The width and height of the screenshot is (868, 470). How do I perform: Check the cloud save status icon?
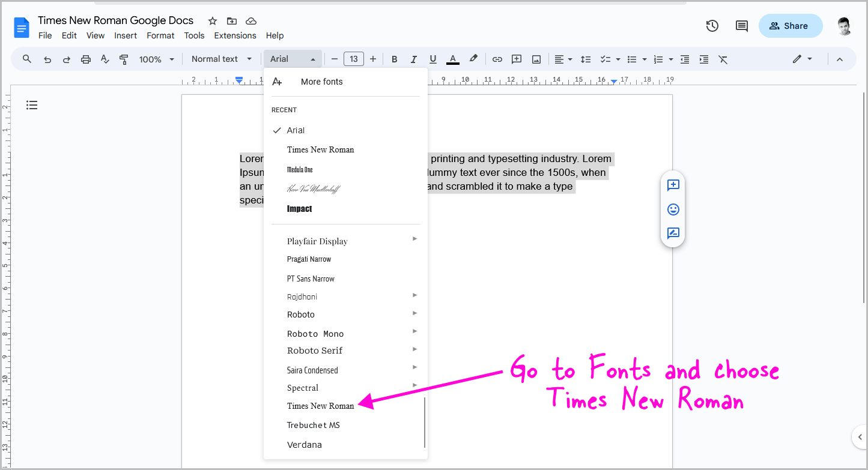pos(251,21)
